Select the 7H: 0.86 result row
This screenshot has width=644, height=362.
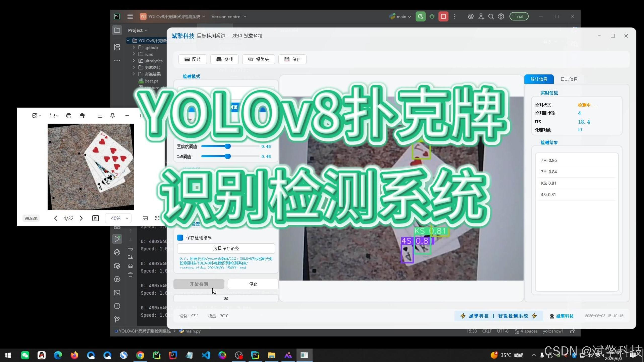click(x=576, y=160)
